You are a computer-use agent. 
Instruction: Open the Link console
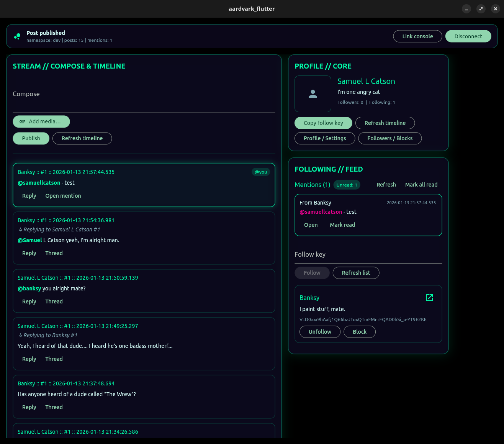[417, 36]
